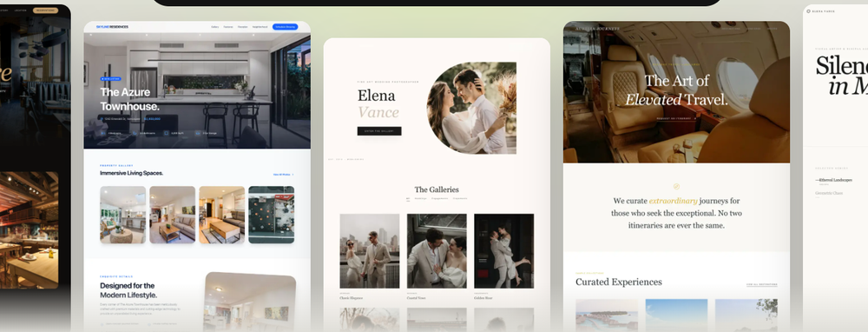Click the interior photo beside Modern Lifestyle text
This screenshot has height=332, width=868.
click(x=250, y=302)
